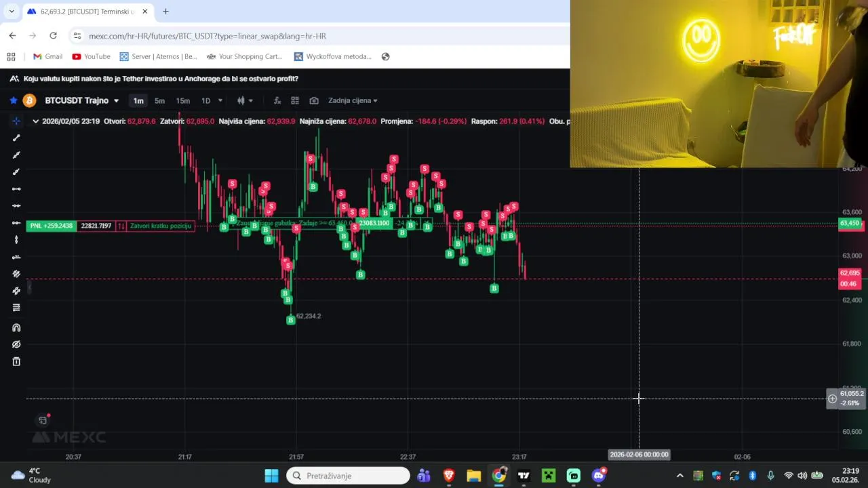Reload the MEXC page
The height and width of the screenshot is (488, 868).
click(x=53, y=35)
